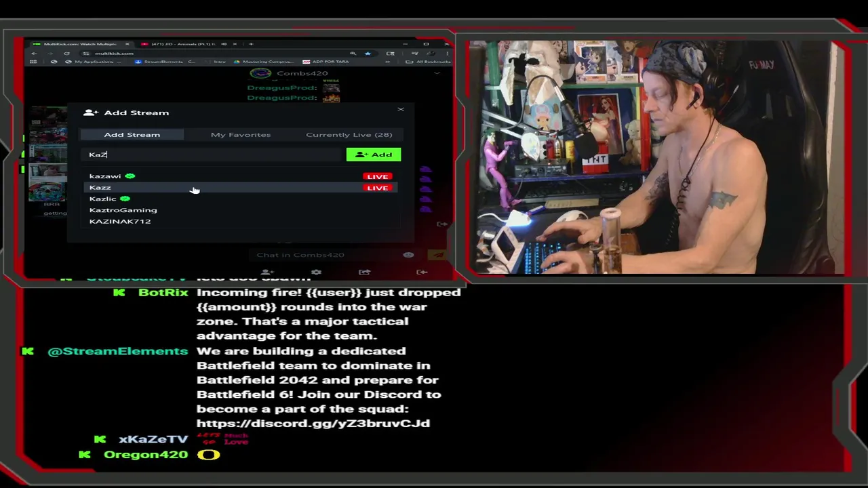Close the Add Stream dialog
Viewport: 868px width, 488px height.
tap(401, 109)
